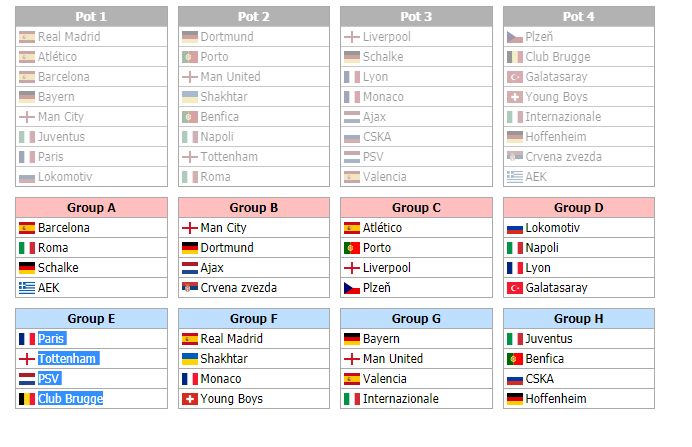Click the Belgian flag beside Club Brugge in Group E
Screen dimensions: 692x447
coord(26,399)
